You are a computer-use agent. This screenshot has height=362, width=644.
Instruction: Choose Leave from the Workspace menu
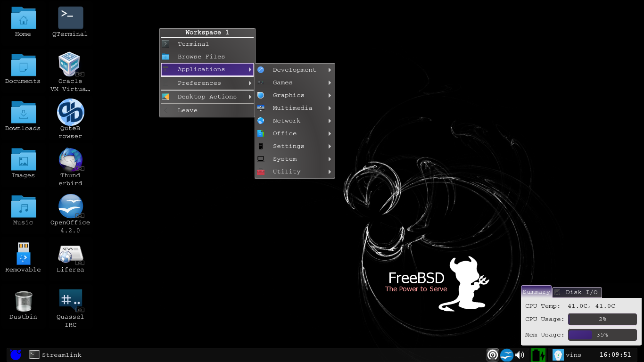(x=207, y=110)
